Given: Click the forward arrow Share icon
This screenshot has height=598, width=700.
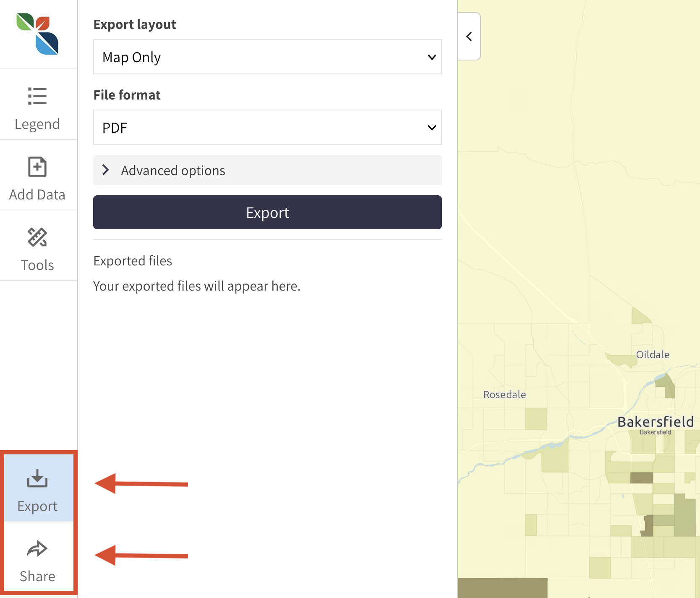Looking at the screenshot, I should (37, 548).
